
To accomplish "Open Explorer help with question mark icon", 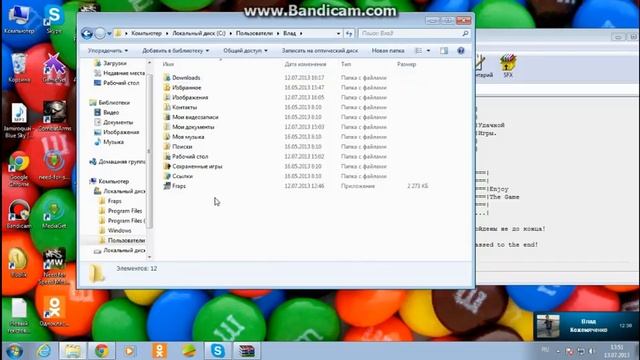I will (461, 51).
